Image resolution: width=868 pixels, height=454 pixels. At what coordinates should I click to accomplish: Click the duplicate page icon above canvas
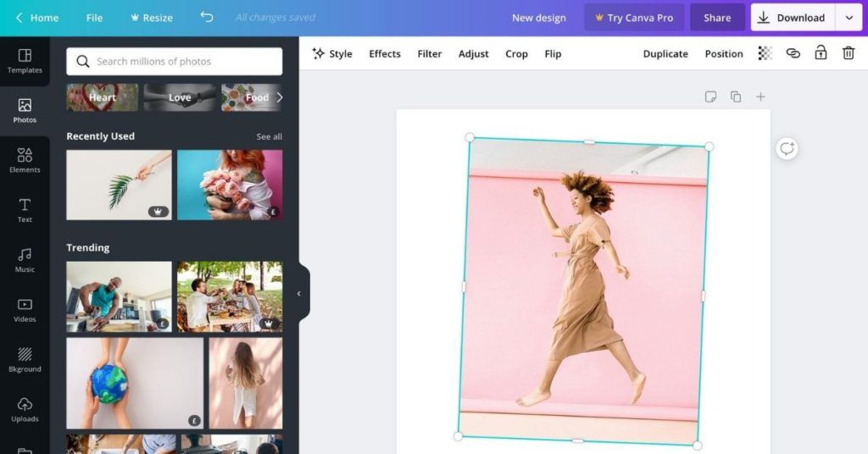736,97
